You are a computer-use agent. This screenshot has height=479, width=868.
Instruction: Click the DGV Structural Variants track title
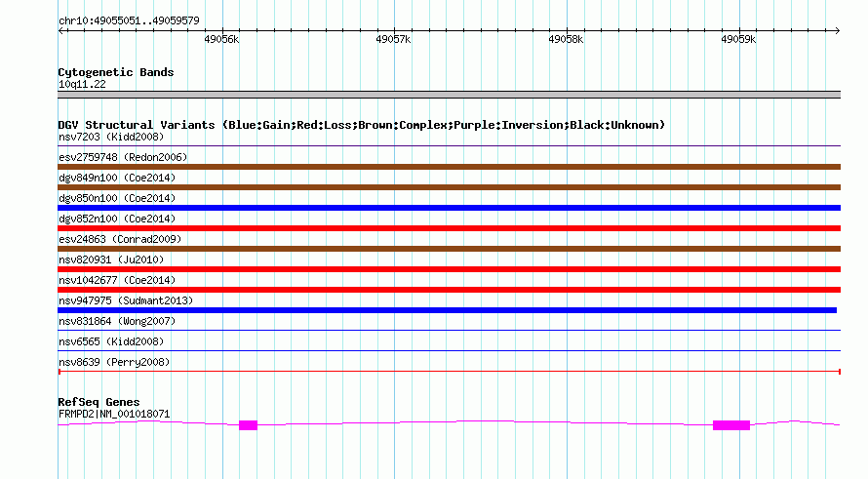click(x=362, y=125)
